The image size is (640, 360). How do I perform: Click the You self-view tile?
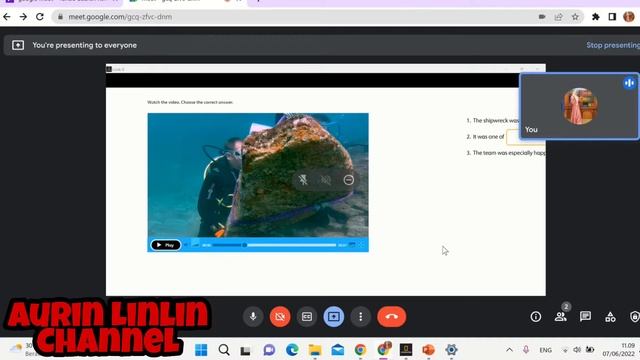(x=579, y=107)
